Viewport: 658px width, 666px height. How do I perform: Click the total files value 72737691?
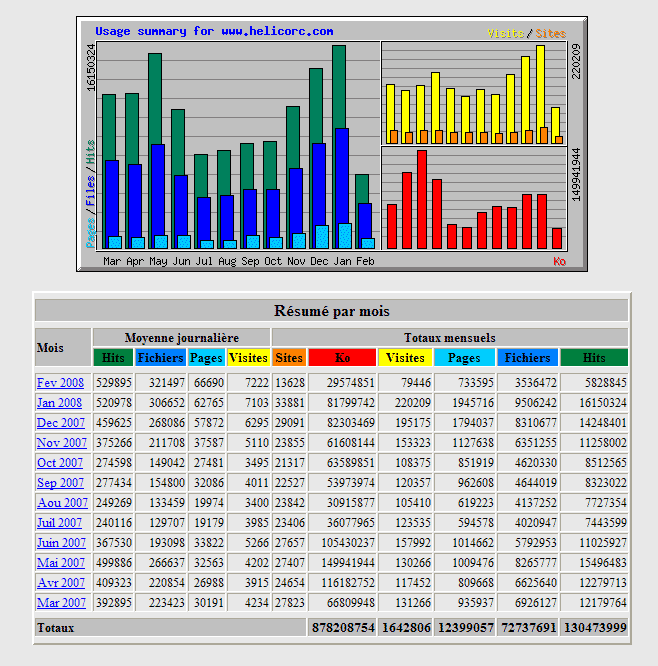[x=528, y=628]
